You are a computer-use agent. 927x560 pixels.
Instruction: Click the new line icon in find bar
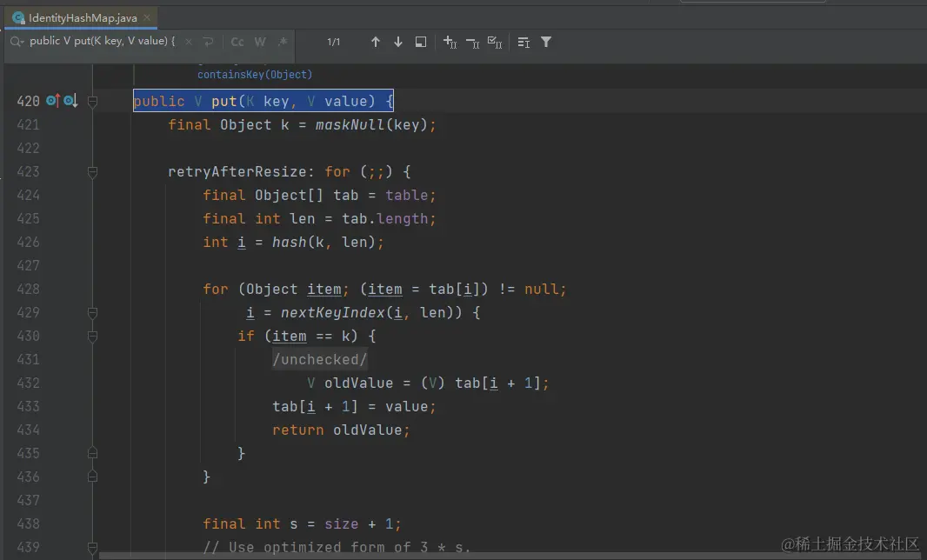(208, 42)
